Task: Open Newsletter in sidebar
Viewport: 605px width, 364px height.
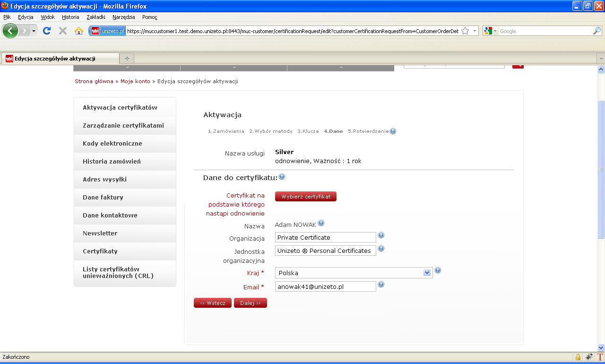Action: coord(125,233)
